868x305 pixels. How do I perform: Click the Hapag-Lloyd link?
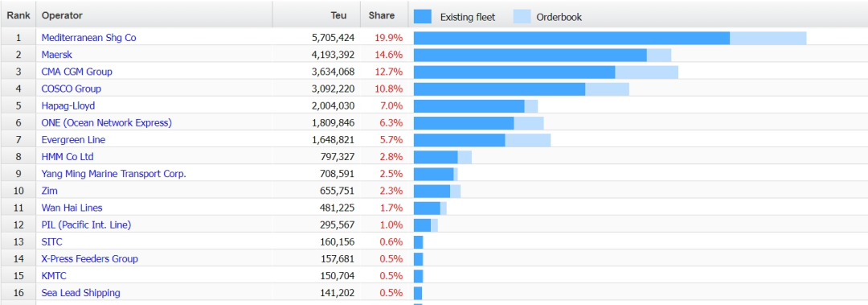68,105
